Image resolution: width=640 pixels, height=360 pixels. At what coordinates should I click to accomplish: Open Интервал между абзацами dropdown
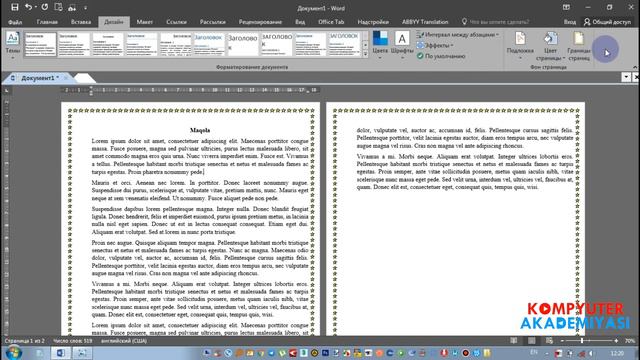coord(458,35)
